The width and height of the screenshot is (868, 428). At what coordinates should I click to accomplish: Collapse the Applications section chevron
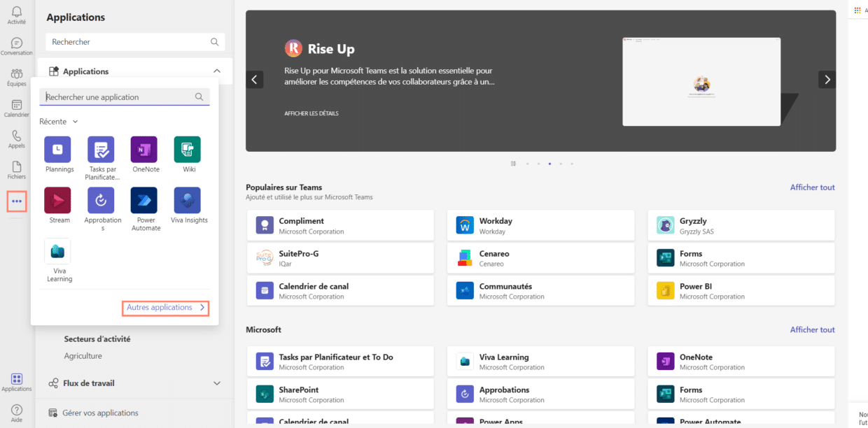pos(217,71)
